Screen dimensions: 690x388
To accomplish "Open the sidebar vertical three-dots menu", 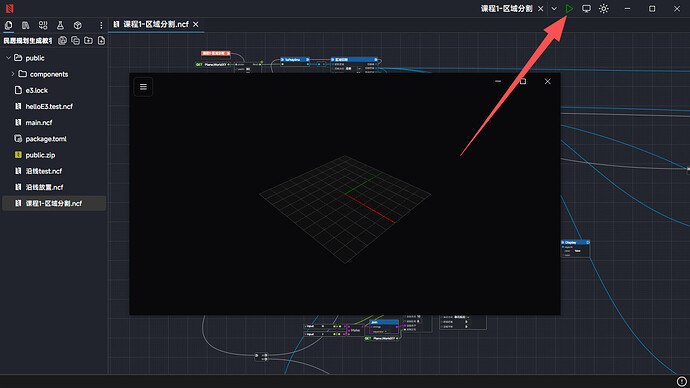I will (101, 25).
